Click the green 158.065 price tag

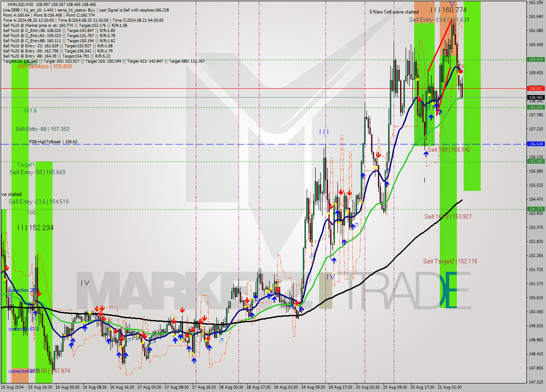tap(536, 107)
